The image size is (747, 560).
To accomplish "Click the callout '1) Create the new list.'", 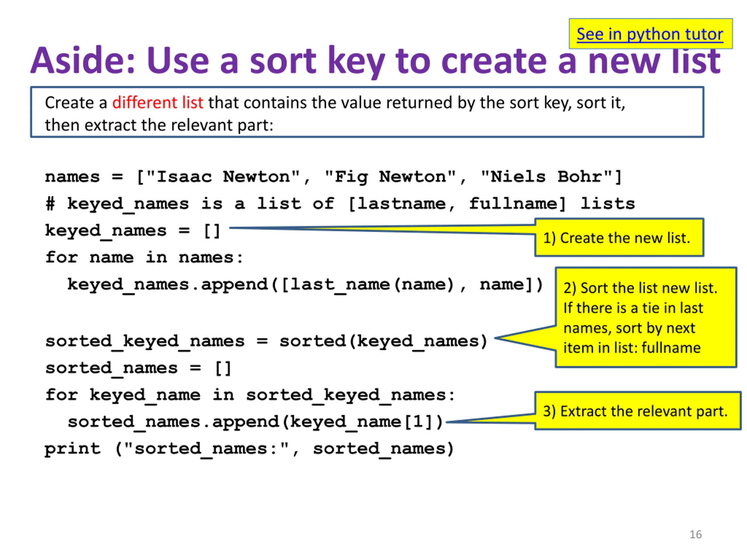I will pyautogui.click(x=619, y=238).
